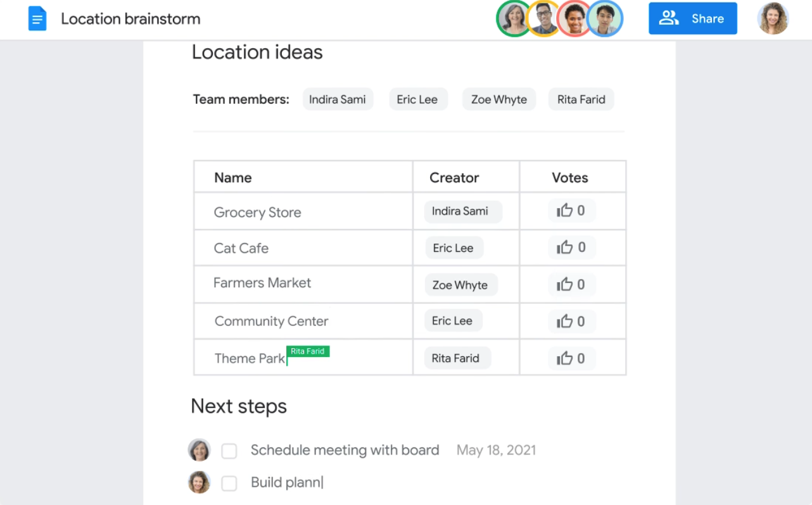
Task: Click the Location brainstorm document title
Action: [x=130, y=19]
